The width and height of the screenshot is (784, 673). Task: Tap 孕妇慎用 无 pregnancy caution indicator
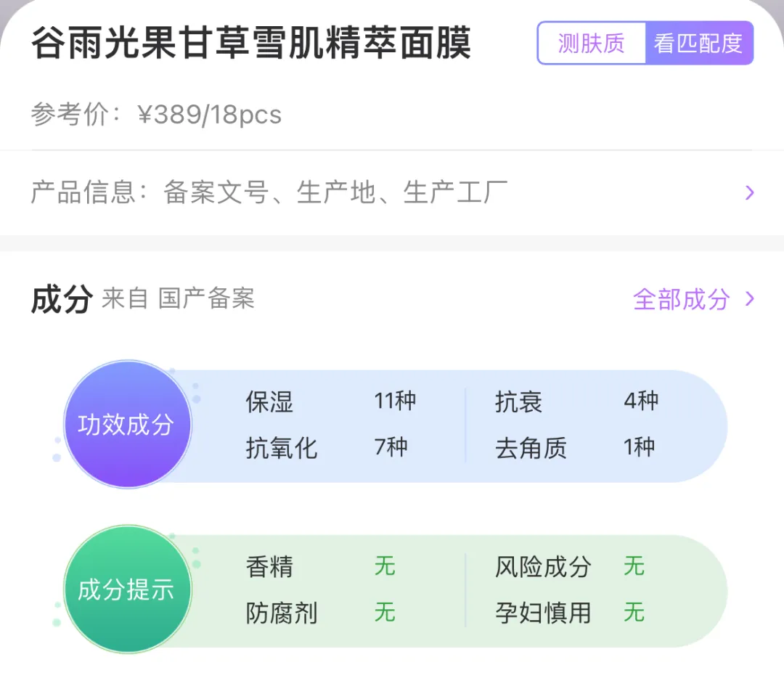coord(570,613)
